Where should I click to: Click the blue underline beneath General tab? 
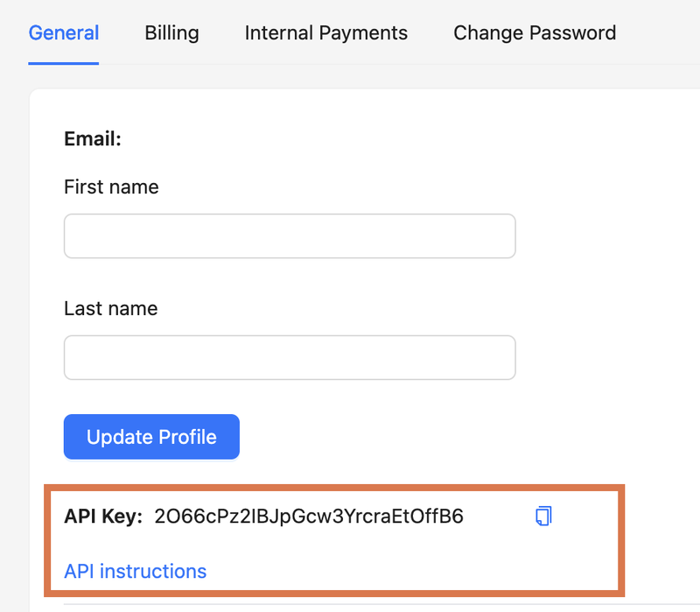(x=63, y=63)
